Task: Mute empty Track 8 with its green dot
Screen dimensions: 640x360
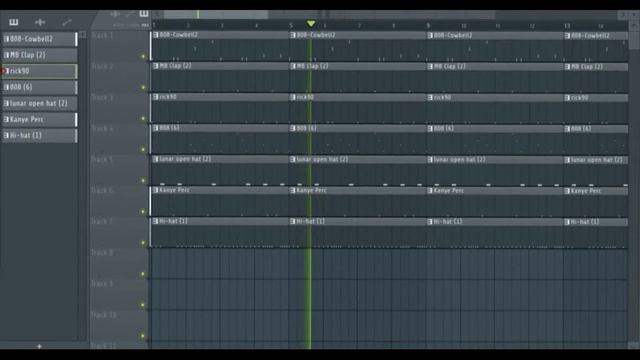Action: [x=143, y=274]
